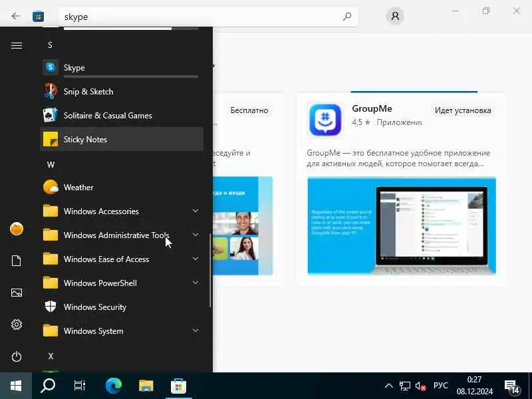Open Sticky Notes from the app list

point(122,140)
